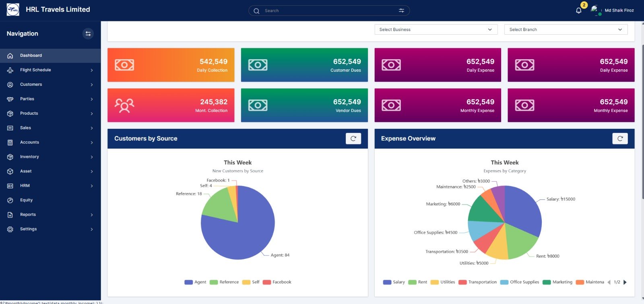644x304 pixels.
Task: Click the Sales icon in the sidebar
Action: click(x=10, y=128)
